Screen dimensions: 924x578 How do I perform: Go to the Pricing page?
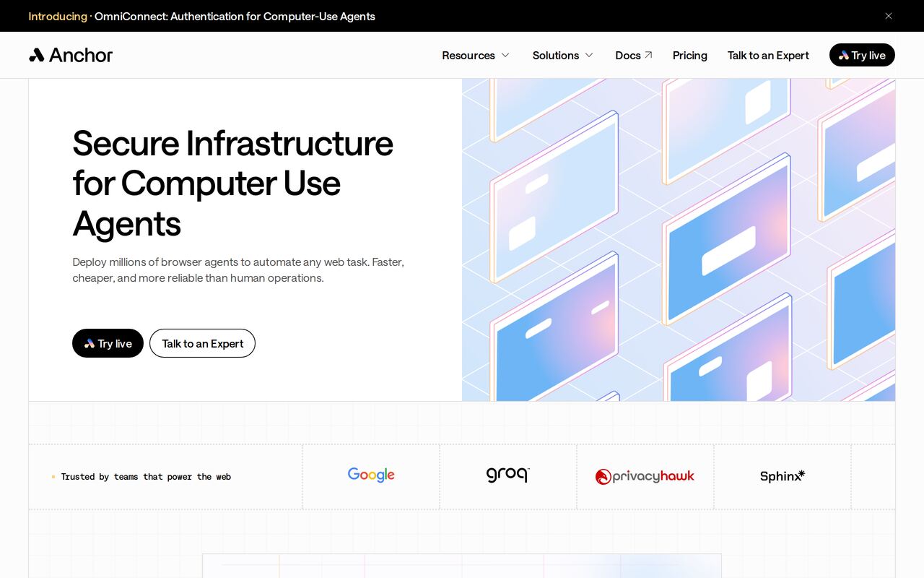click(690, 55)
